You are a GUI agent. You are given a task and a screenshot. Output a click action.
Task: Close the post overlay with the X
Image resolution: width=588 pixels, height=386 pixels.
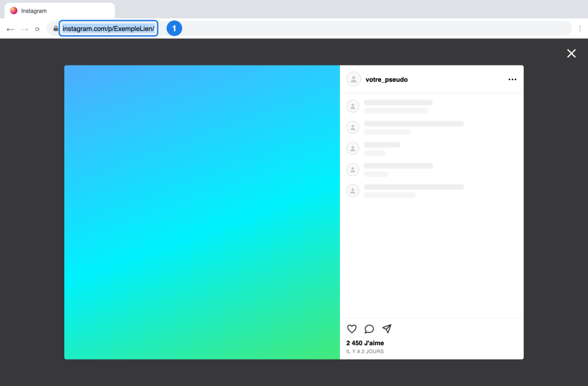pyautogui.click(x=571, y=53)
